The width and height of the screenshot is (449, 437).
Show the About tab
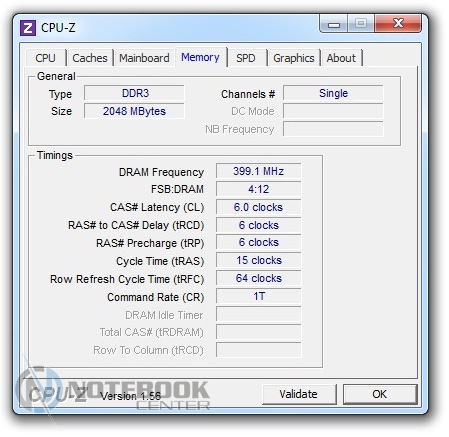pyautogui.click(x=341, y=58)
